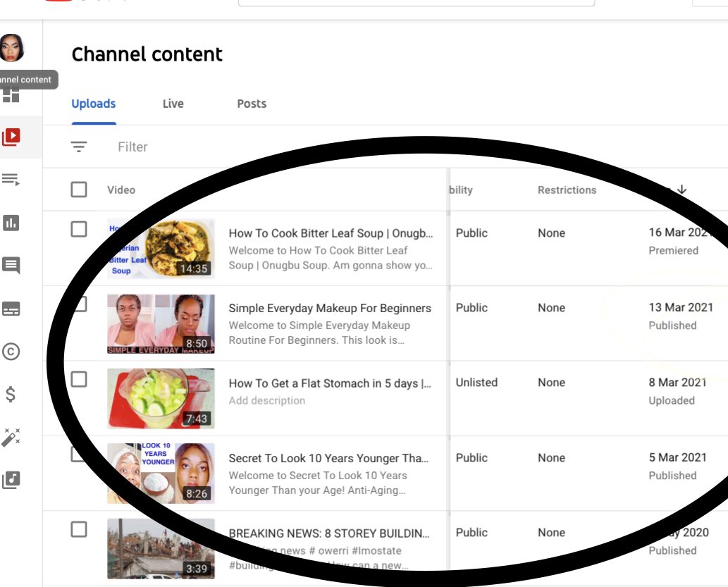
Task: Open the Subtitles sidebar icon
Action: [x=11, y=309]
